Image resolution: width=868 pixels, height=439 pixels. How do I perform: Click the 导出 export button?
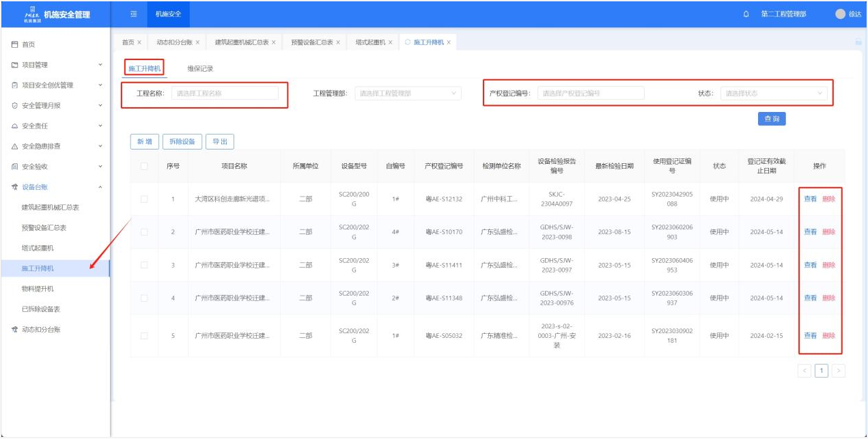[x=219, y=141]
